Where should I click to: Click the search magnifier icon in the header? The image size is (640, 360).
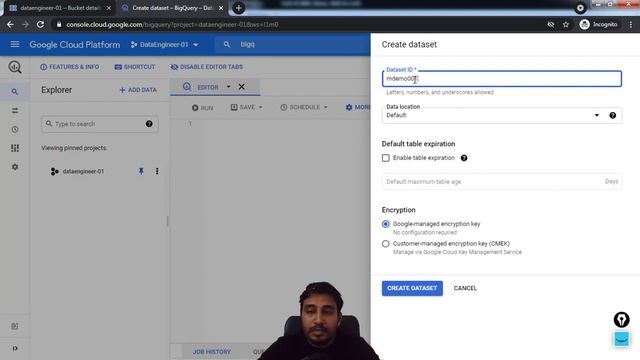[227, 44]
